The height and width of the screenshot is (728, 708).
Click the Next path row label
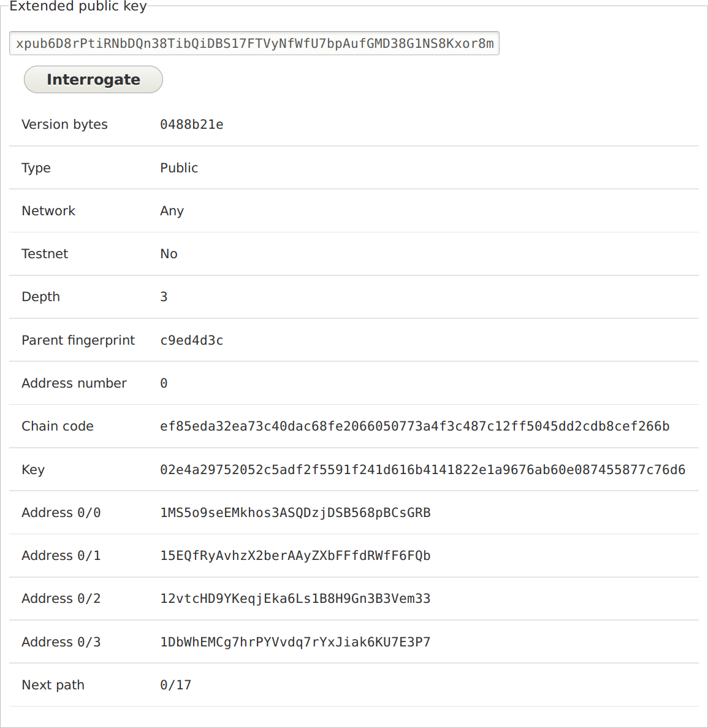click(53, 685)
